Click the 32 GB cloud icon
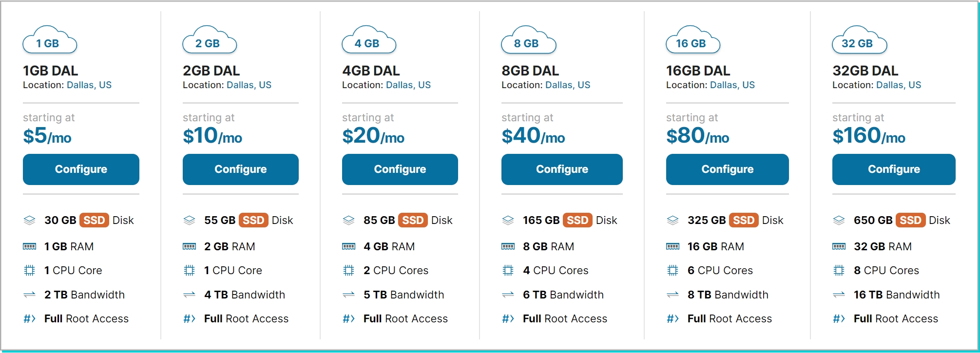The width and height of the screenshot is (980, 353). click(859, 41)
